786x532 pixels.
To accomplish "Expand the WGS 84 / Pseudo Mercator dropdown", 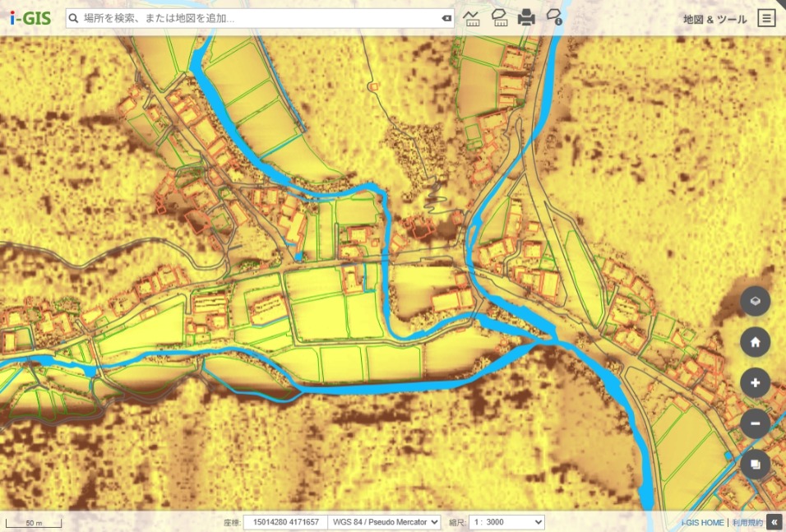I will pos(384,522).
